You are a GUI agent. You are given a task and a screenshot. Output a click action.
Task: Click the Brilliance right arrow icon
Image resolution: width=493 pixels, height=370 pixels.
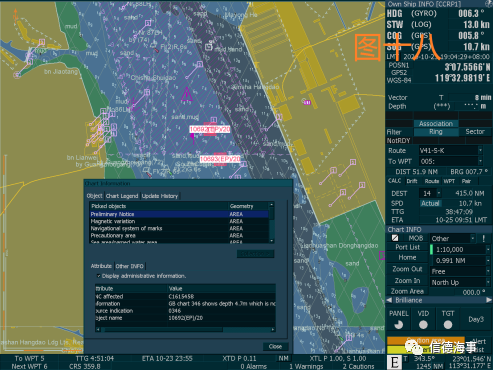489,300
